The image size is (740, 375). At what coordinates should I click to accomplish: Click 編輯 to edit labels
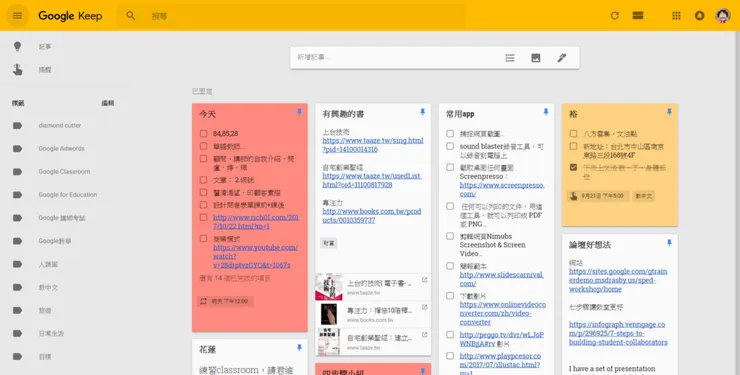tap(108, 103)
